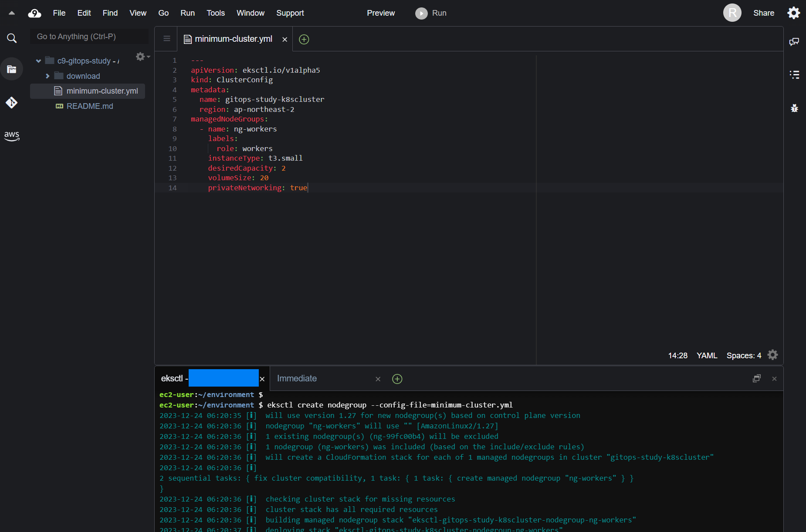Viewport: 806px width, 532px height.
Task: Close the eksctl terminal tab
Action: pyautogui.click(x=262, y=379)
